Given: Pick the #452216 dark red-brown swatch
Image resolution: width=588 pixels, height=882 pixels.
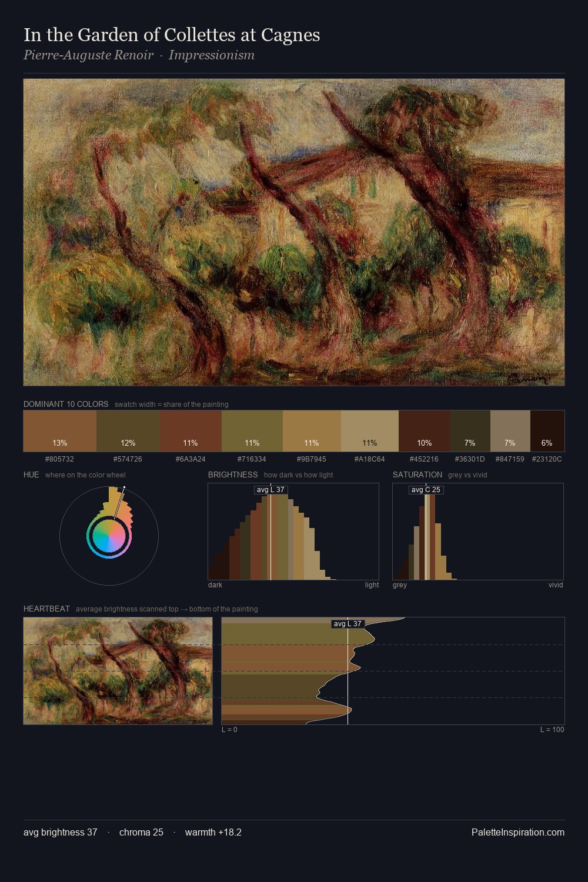Looking at the screenshot, I should point(425,431).
